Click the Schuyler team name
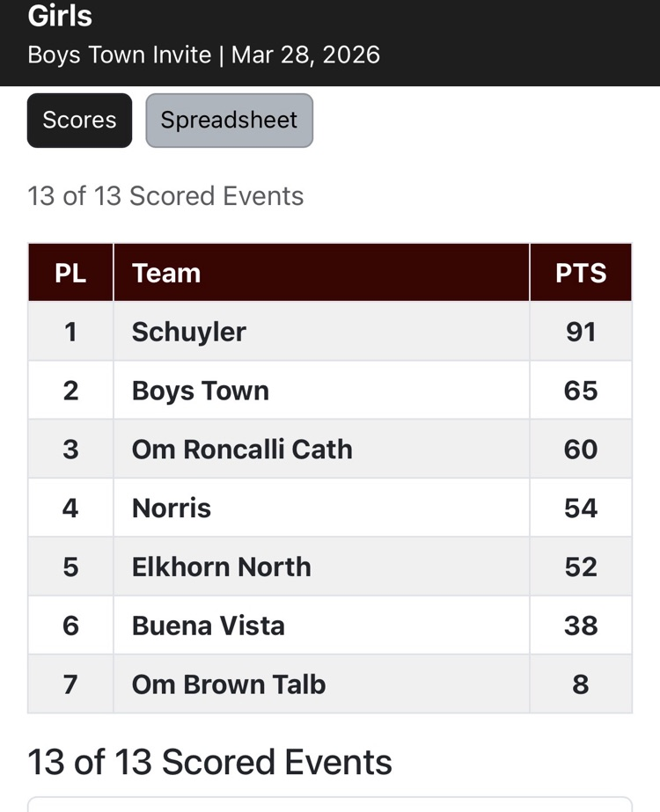Image resolution: width=660 pixels, height=812 pixels. tap(189, 332)
